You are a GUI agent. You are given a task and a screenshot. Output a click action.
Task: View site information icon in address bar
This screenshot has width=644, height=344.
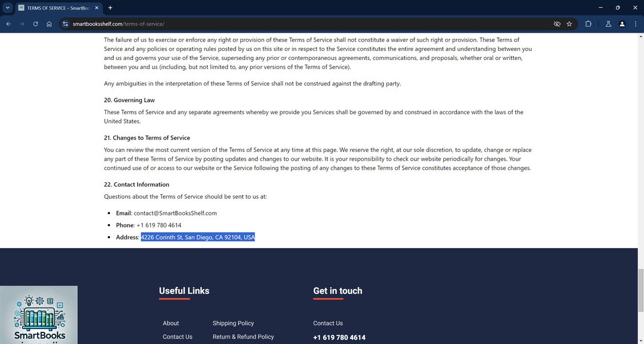[65, 24]
